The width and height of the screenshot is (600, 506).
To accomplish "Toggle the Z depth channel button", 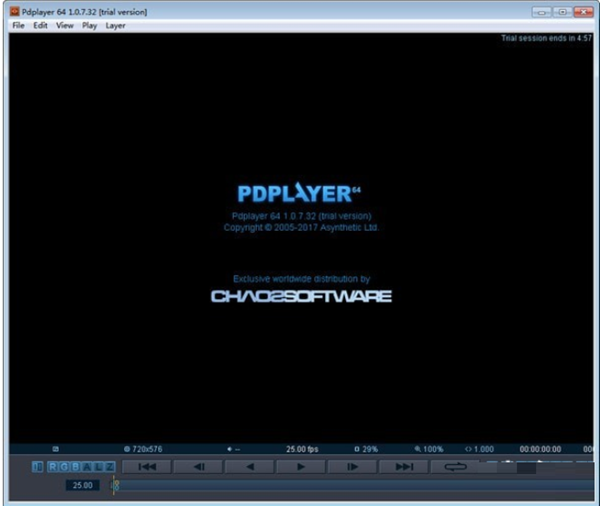I will pos(108,466).
